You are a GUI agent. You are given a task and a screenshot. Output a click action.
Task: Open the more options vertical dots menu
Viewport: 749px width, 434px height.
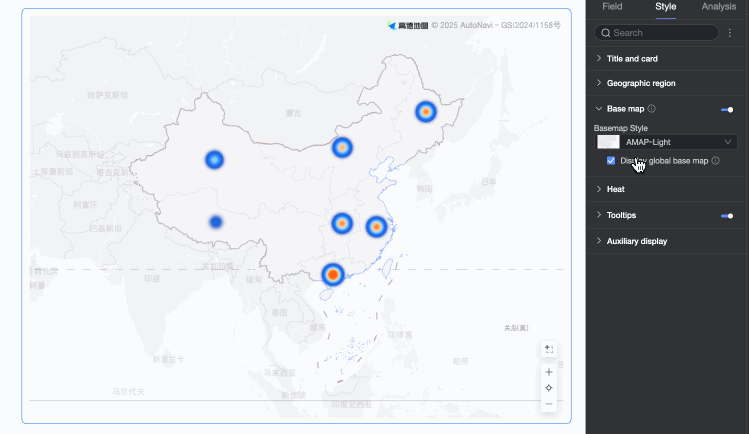coord(729,33)
